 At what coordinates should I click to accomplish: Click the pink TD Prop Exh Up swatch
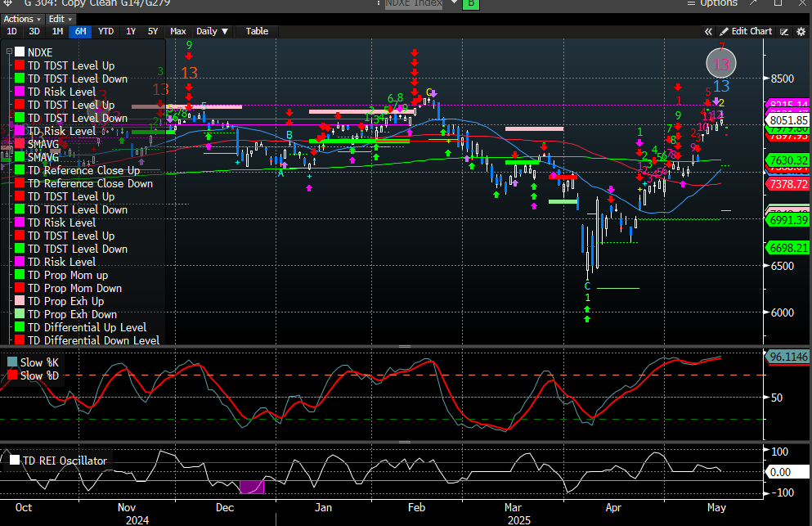coord(20,301)
